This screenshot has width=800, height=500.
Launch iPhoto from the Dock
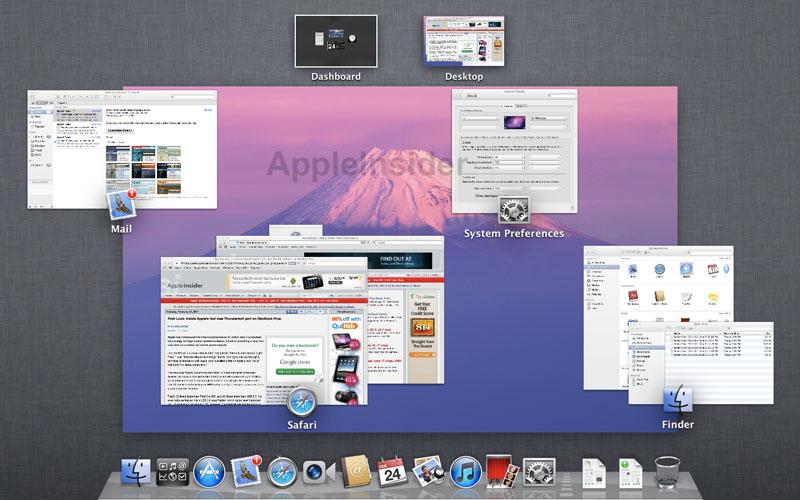pos(428,471)
